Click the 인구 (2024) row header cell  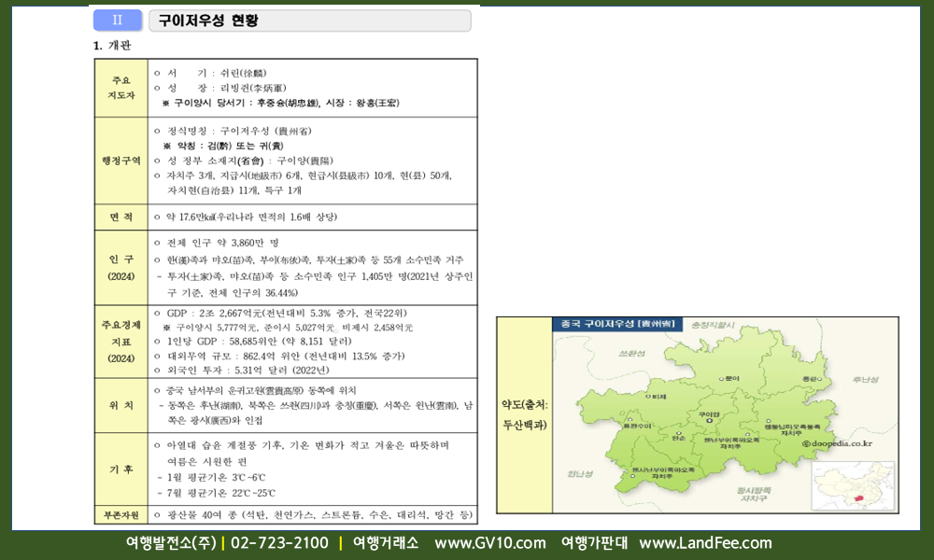(121, 268)
